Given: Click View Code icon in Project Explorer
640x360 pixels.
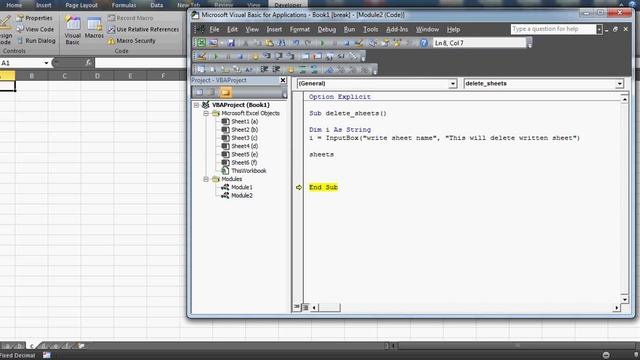Looking at the screenshot, I should click(x=199, y=92).
